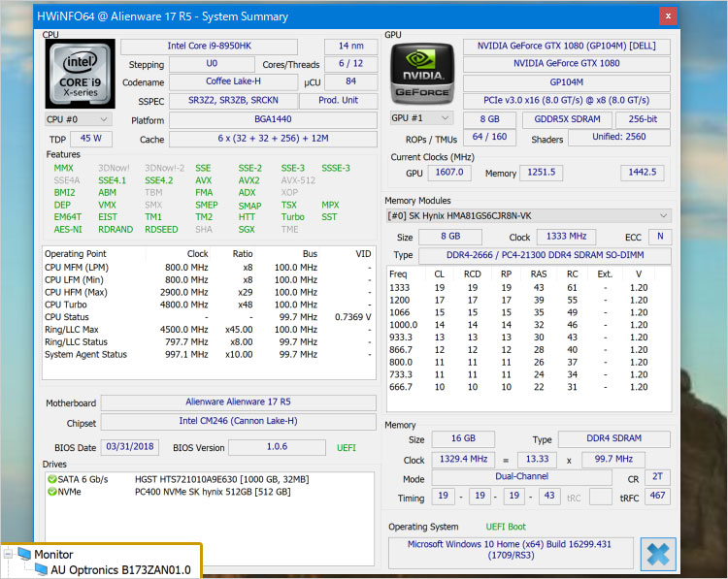Open the GPU #1 selector dropdown
The image size is (728, 579).
(421, 118)
